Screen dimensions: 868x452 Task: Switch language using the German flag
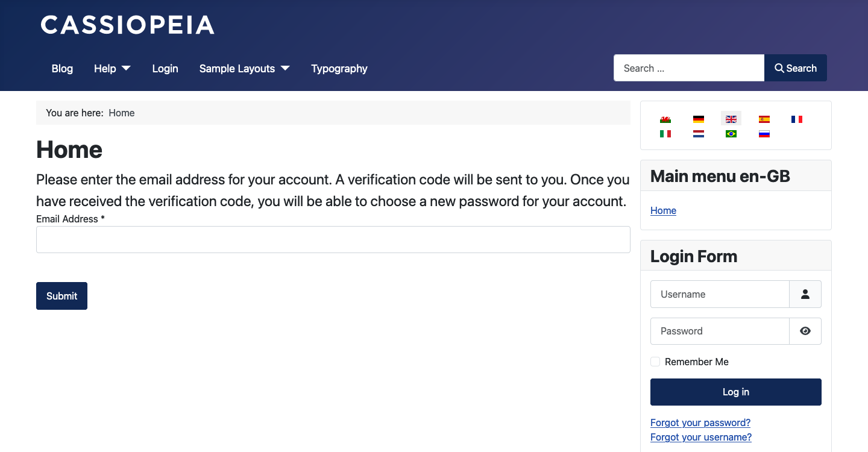(698, 119)
